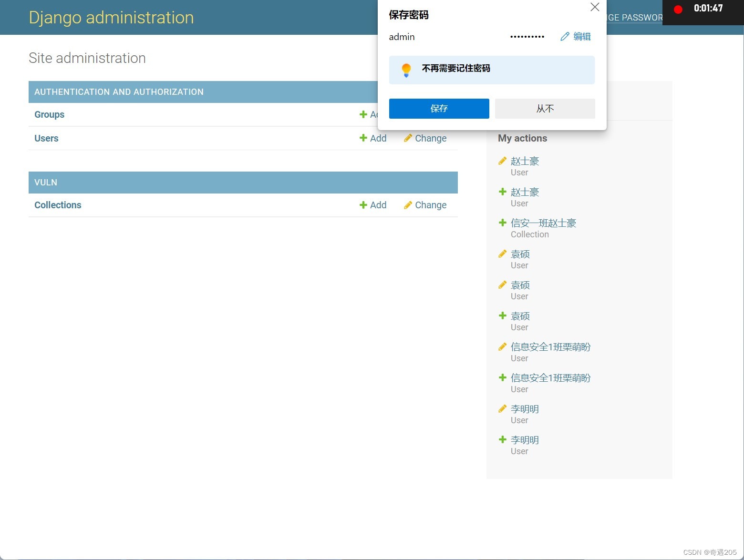Click the pencil icon in Collections row
744x560 pixels.
pyautogui.click(x=408, y=205)
